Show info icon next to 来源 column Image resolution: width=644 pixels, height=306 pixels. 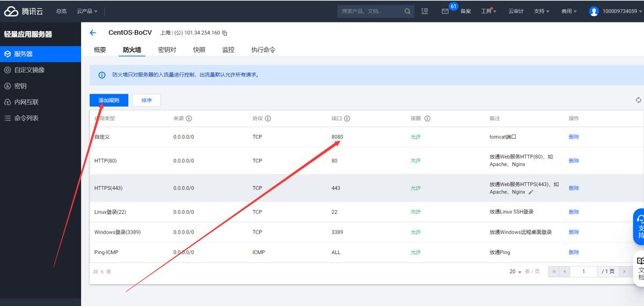(189, 118)
